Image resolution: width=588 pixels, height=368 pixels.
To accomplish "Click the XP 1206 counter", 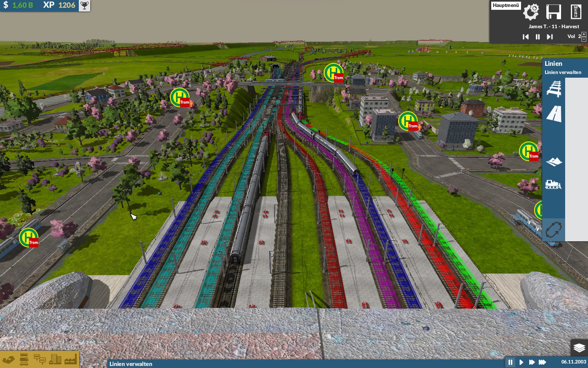I will [x=59, y=5].
